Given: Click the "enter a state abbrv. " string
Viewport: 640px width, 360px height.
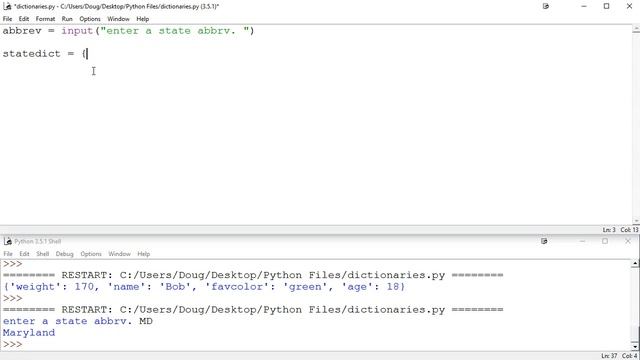Looking at the screenshot, I should coord(175,31).
